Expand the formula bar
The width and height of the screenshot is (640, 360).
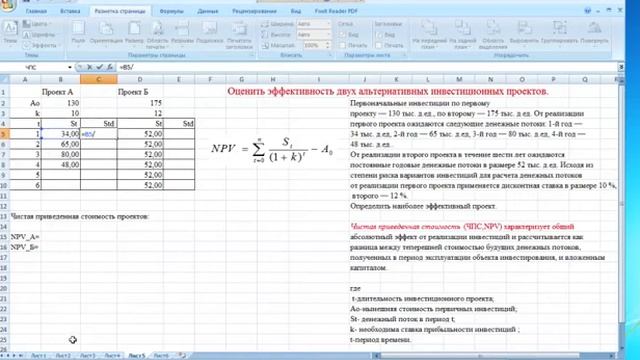(x=621, y=67)
